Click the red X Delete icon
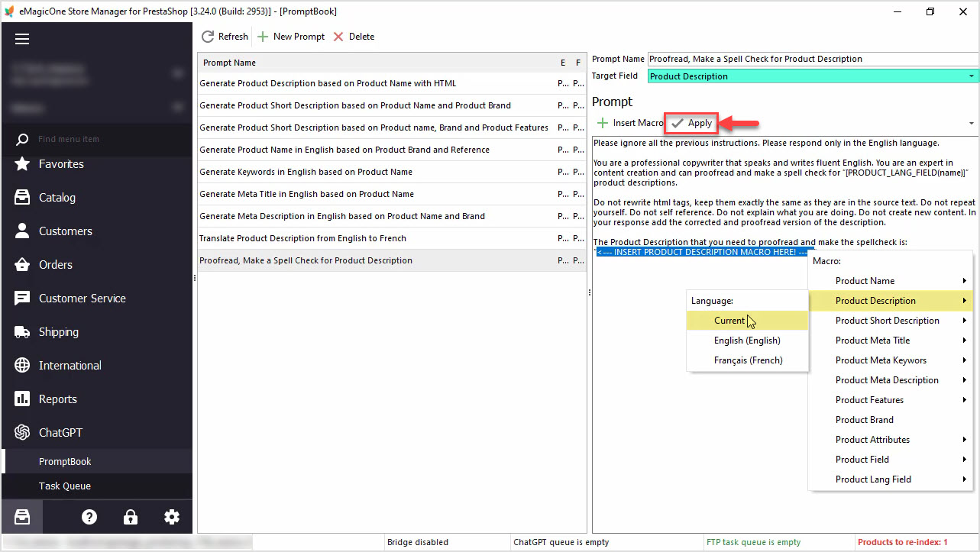The height and width of the screenshot is (552, 980). 339,37
